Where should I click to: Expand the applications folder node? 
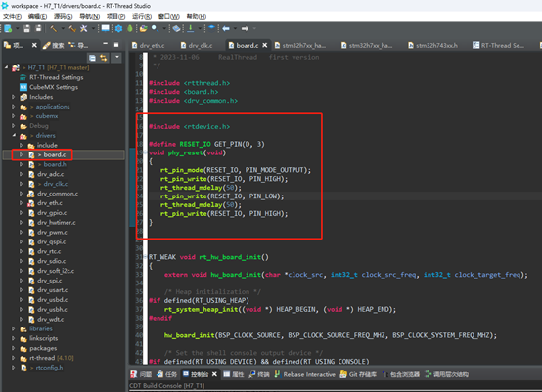pos(13,107)
